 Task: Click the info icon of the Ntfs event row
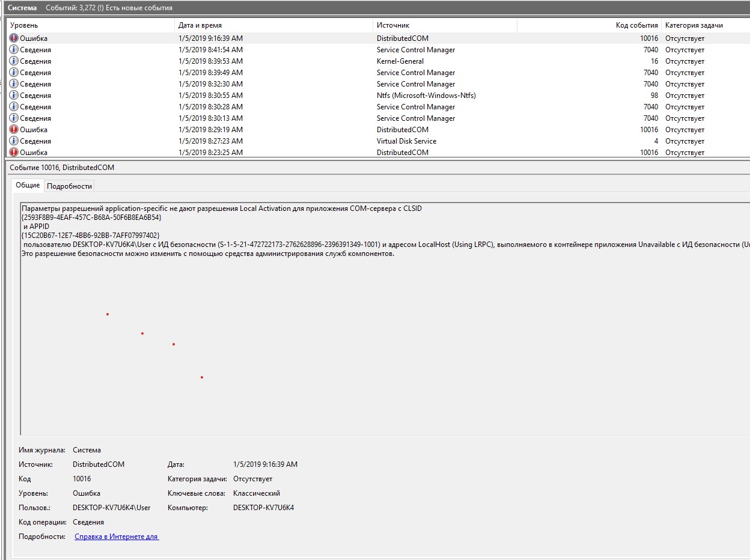coord(14,96)
